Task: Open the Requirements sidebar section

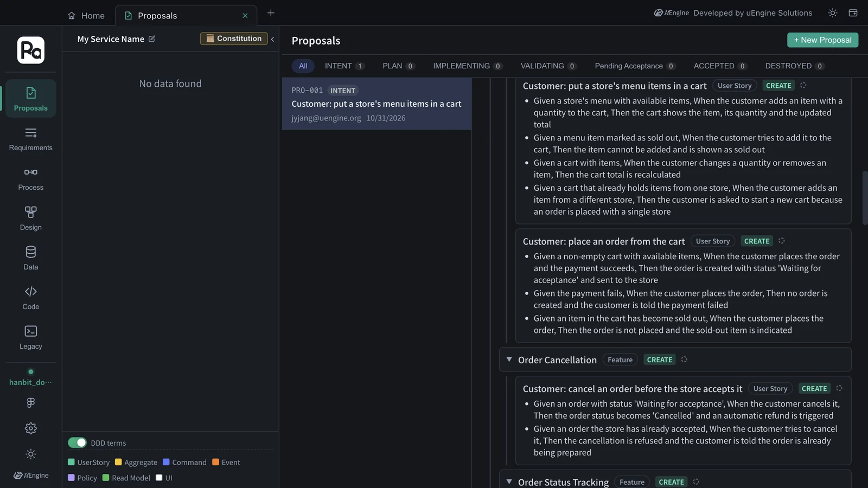Action: pyautogui.click(x=31, y=139)
